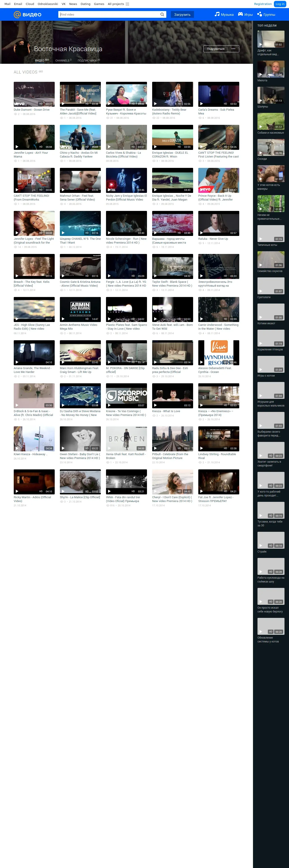Open the Cheryl - I Don't Care thumbnail

click(x=173, y=482)
